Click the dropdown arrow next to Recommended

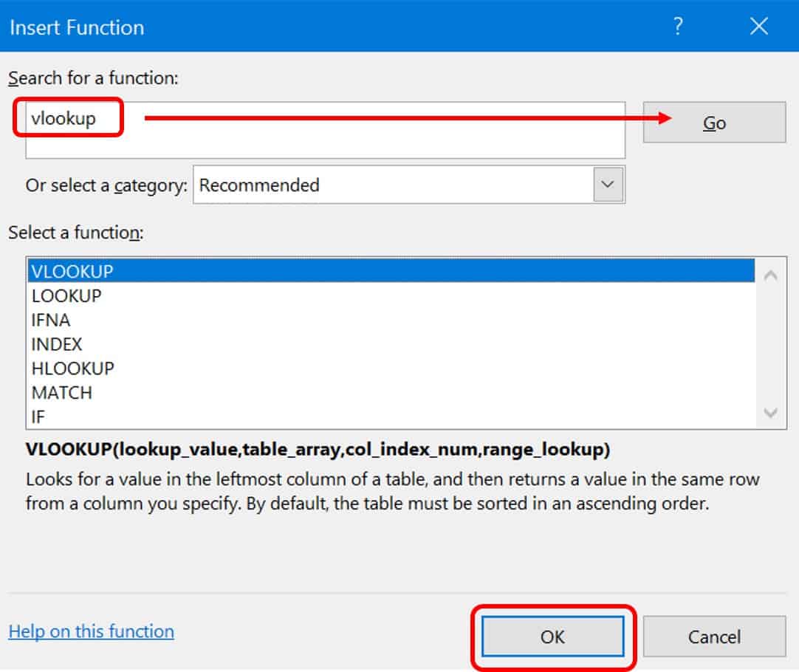coord(608,185)
